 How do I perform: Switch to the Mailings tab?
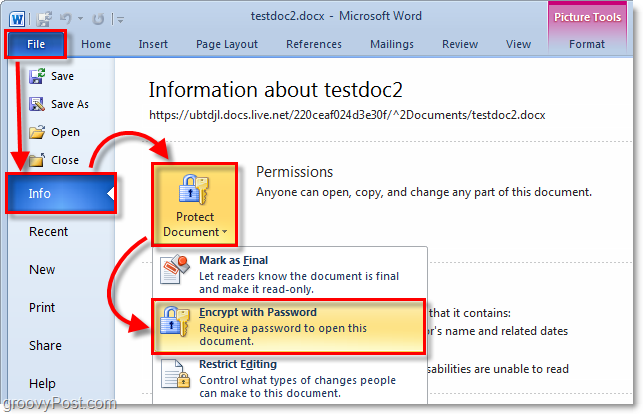tap(392, 44)
